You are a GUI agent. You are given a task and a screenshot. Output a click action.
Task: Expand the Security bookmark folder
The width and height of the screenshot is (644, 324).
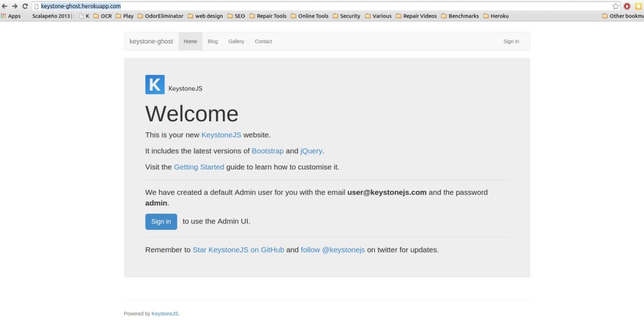346,16
